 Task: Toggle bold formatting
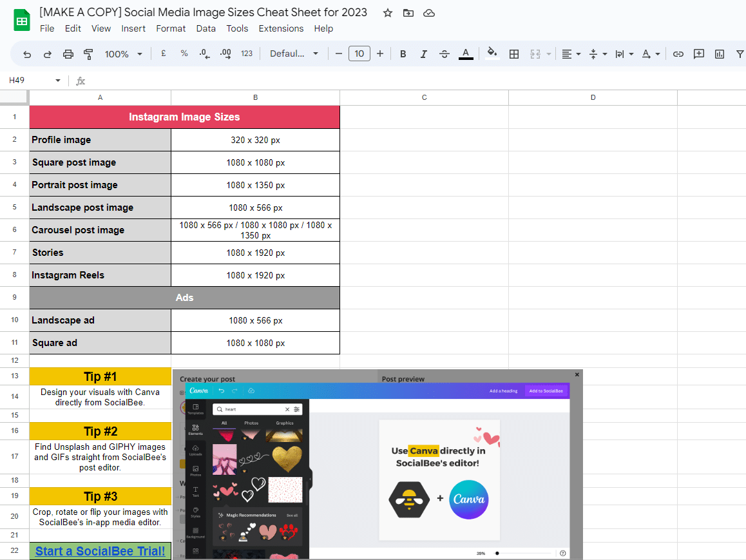pos(403,53)
